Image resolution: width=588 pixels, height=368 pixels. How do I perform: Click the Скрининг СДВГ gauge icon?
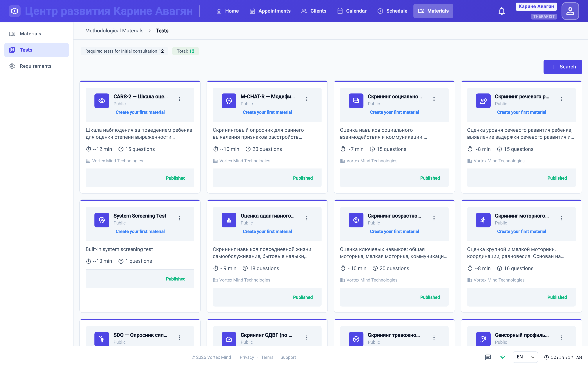tap(229, 339)
